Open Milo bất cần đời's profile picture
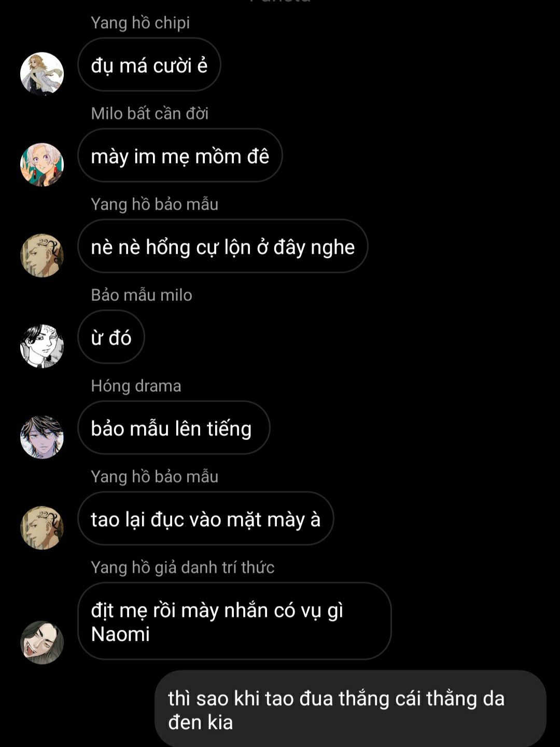Image resolution: width=560 pixels, height=747 pixels. coord(42,164)
